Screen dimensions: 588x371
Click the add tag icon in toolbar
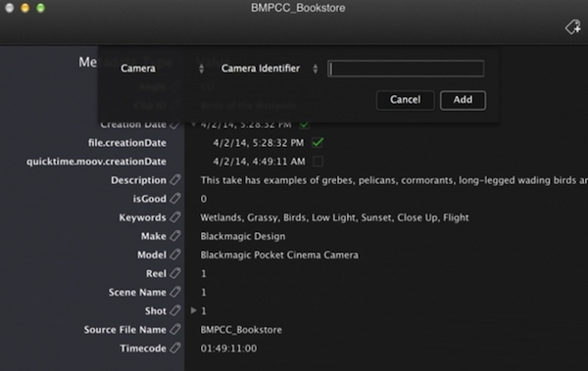click(573, 27)
